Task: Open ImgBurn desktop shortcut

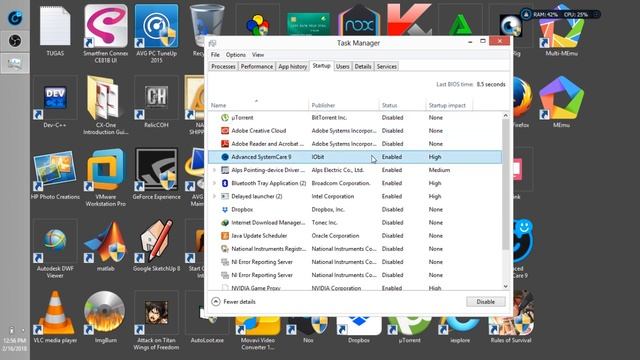Action: coord(106,318)
